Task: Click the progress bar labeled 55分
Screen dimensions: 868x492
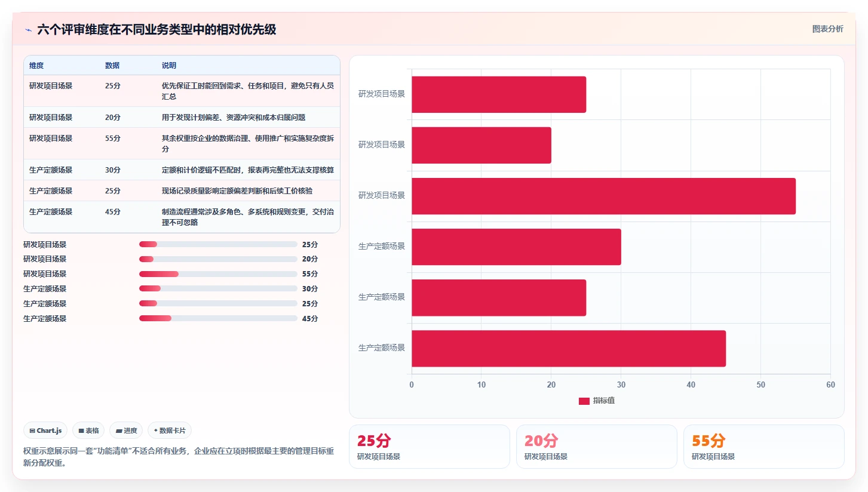Action: pyautogui.click(x=218, y=274)
